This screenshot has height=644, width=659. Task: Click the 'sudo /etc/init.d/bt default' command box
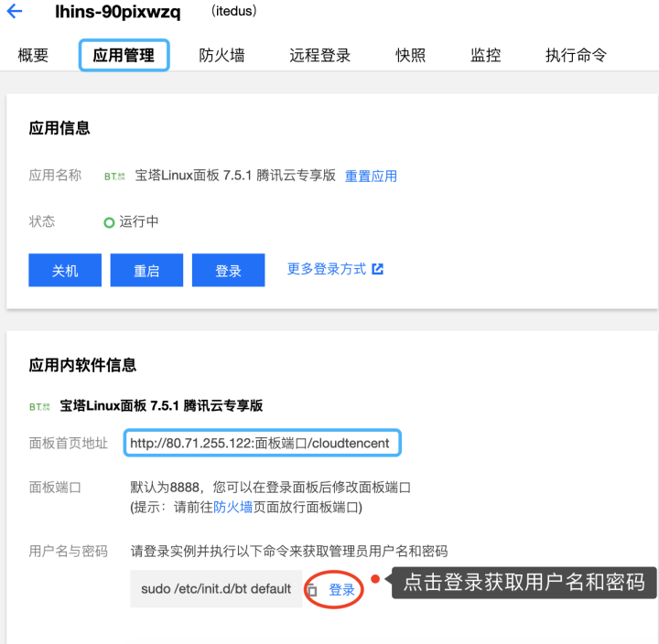(216, 589)
